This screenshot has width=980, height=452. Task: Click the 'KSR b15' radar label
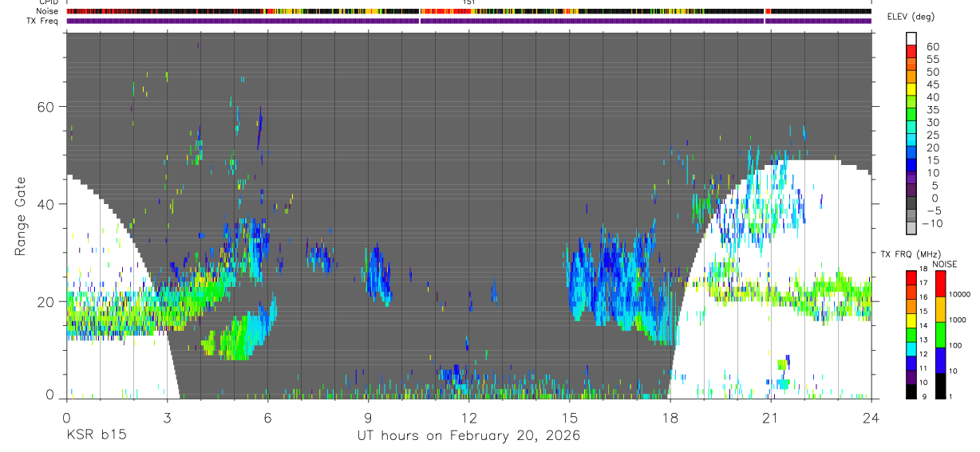point(96,436)
